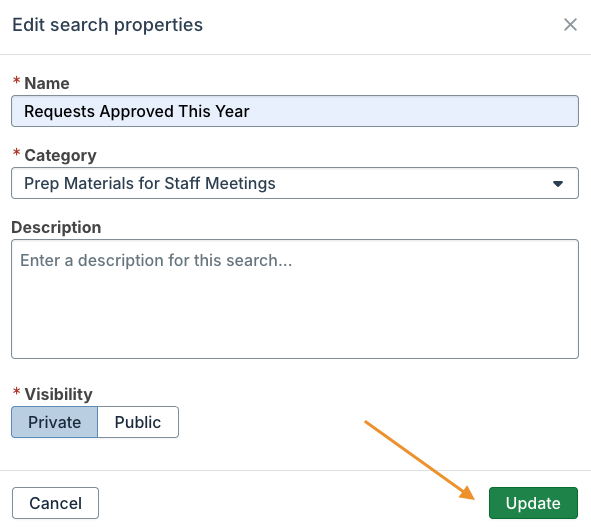Click inside the Description text area
Viewport: 591px width, 528px height.
click(x=295, y=299)
